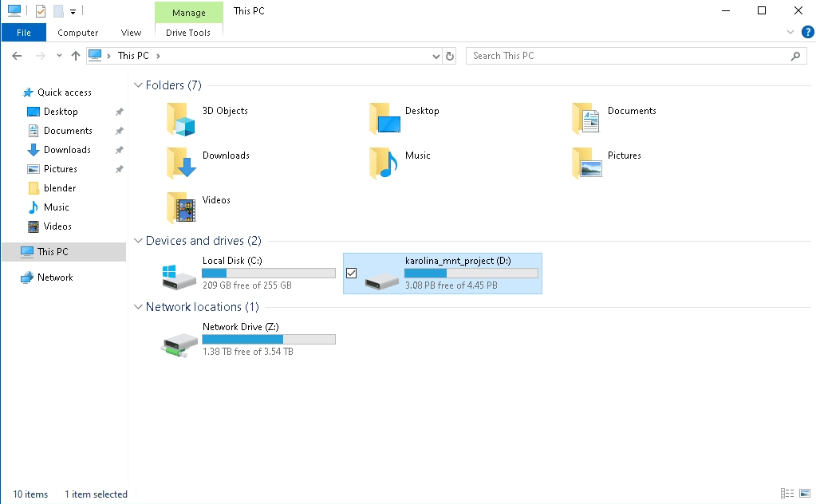Open the 3D Objects folder icon
The height and width of the screenshot is (504, 816).
[x=181, y=118]
